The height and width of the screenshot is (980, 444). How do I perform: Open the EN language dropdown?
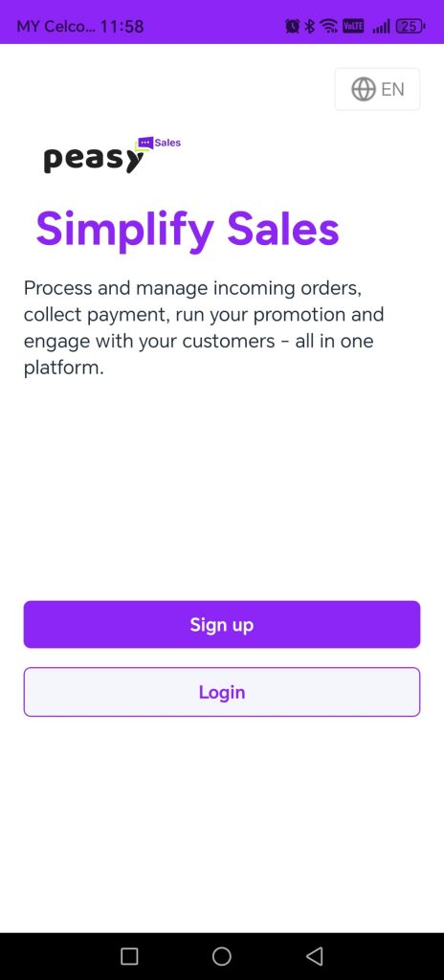coord(377,89)
